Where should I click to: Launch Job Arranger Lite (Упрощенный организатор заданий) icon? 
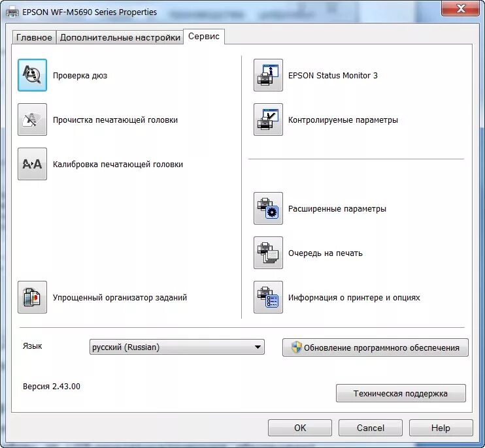click(32, 297)
